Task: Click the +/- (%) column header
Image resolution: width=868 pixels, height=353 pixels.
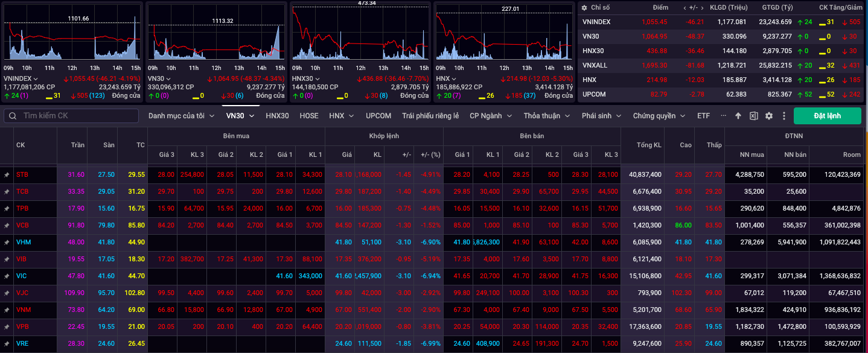Action: click(430, 154)
